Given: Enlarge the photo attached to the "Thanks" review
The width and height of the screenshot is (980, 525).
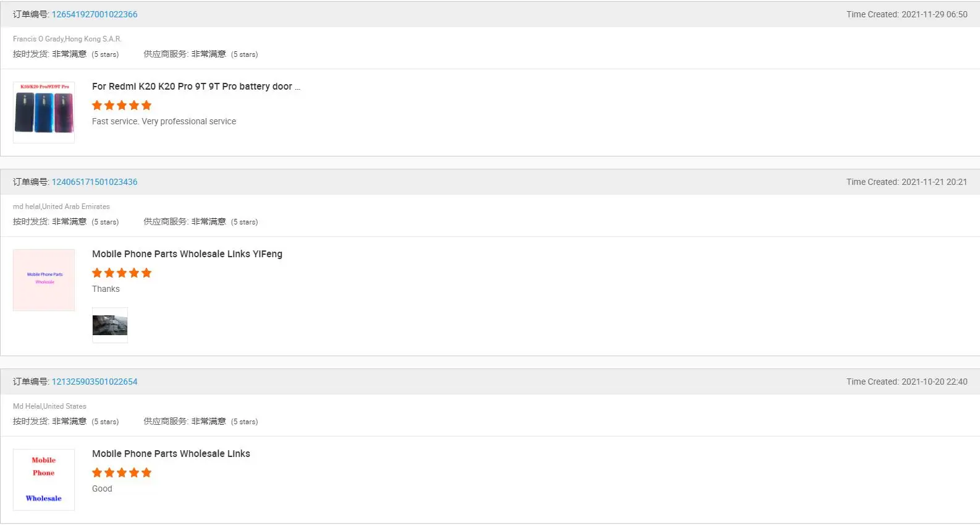Looking at the screenshot, I should [110, 325].
